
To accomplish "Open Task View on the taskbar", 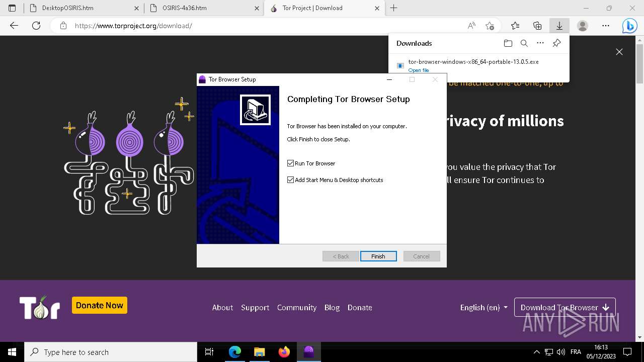I will point(209,352).
